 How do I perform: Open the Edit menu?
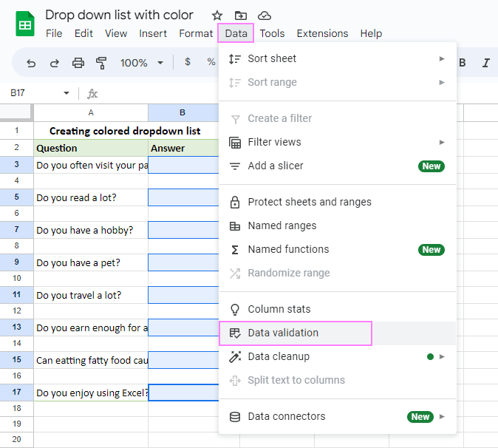tap(83, 33)
